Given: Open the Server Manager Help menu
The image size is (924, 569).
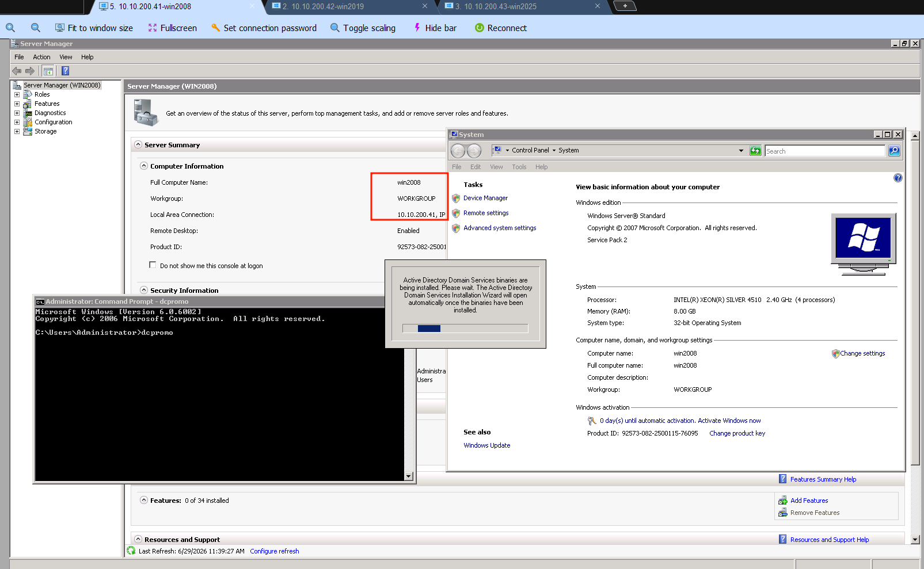Looking at the screenshot, I should pyautogui.click(x=87, y=57).
